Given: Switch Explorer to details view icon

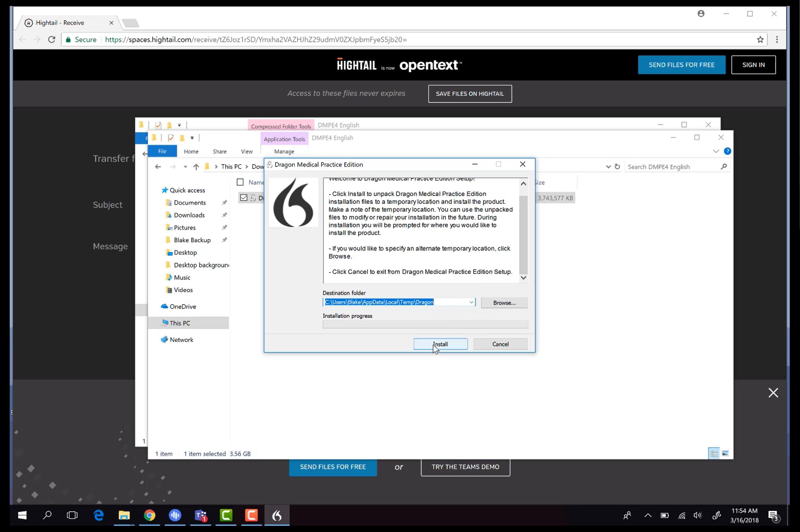Looking at the screenshot, I should point(714,453).
